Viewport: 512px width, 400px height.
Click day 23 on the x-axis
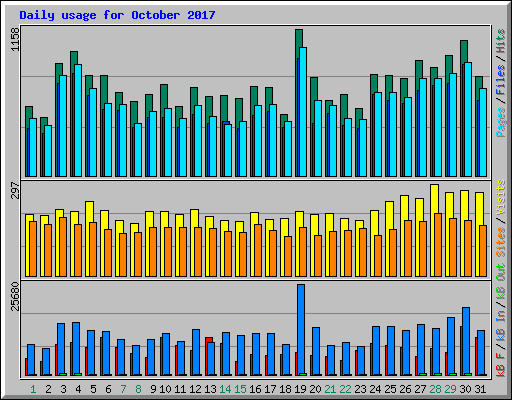pos(360,389)
